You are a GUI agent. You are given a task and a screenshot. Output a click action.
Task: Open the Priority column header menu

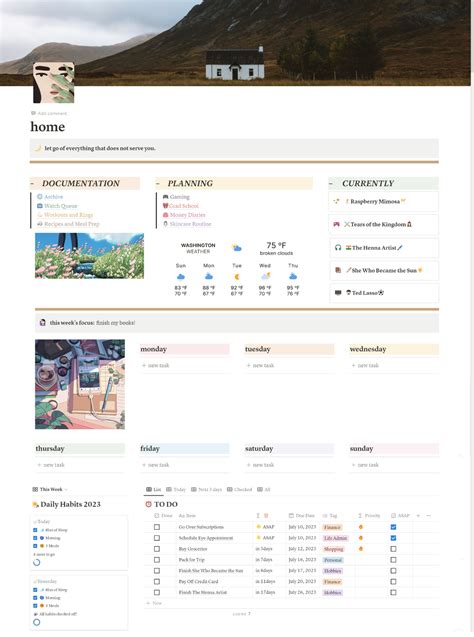[x=369, y=516]
